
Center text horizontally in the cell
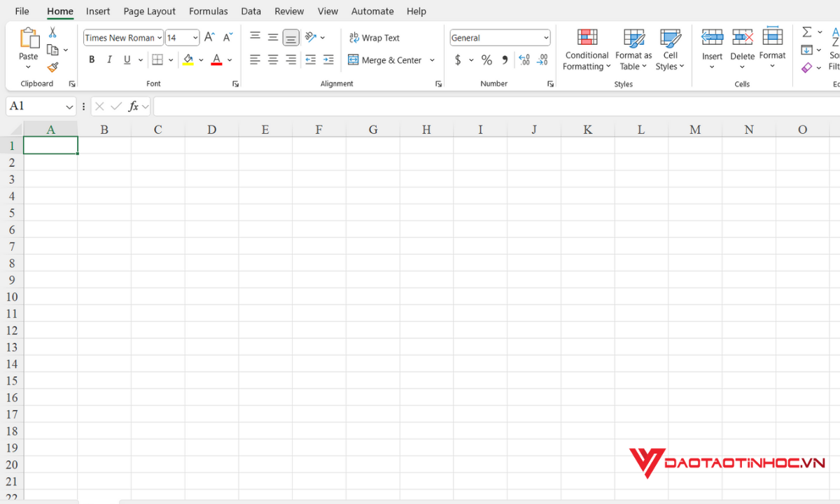tap(273, 60)
